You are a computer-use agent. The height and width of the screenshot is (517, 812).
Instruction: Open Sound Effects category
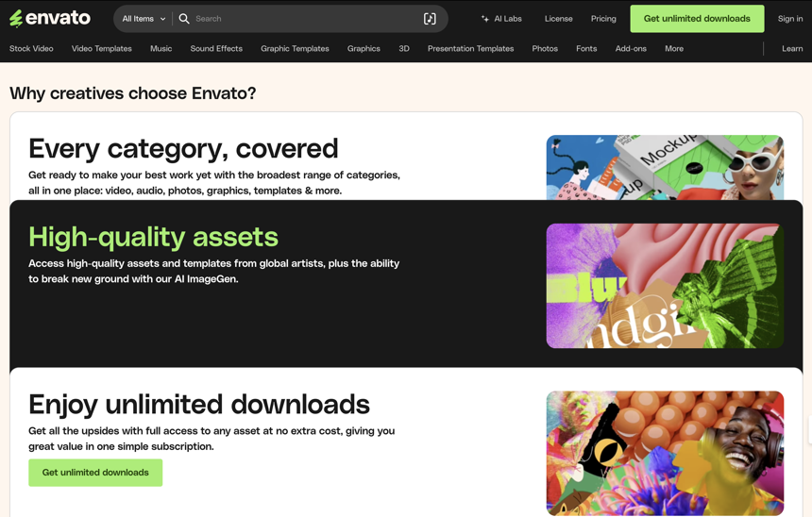(216, 49)
